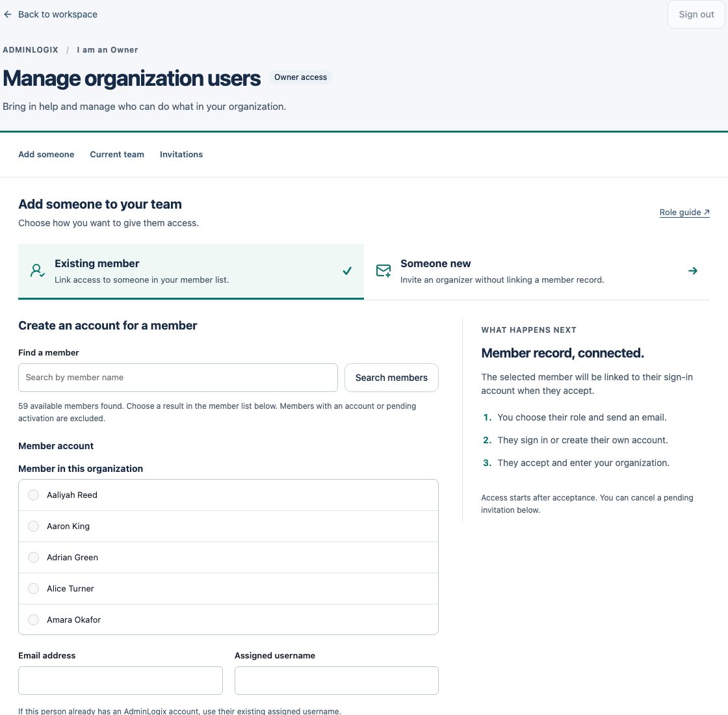Focus the Search by member name field
The height and width of the screenshot is (715, 728).
click(x=178, y=378)
